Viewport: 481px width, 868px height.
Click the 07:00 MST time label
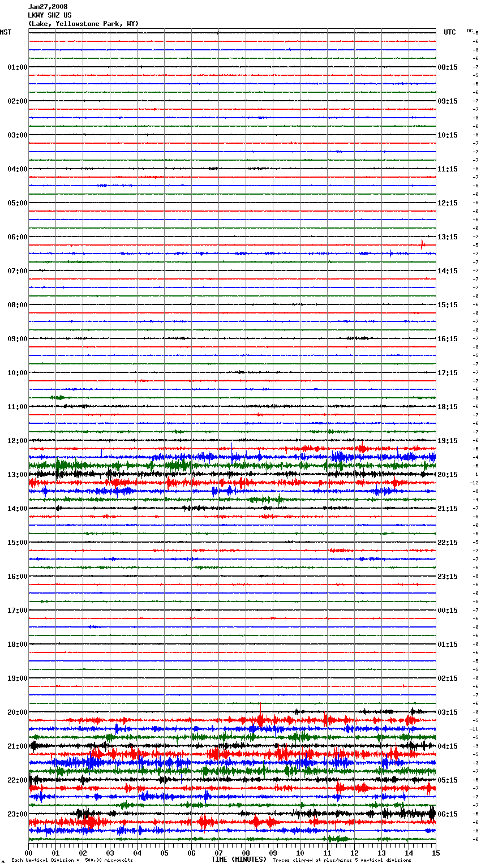coord(18,271)
